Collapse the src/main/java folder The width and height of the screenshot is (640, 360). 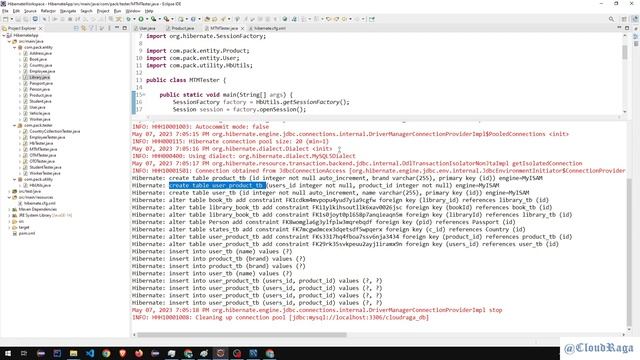[x=9, y=41]
